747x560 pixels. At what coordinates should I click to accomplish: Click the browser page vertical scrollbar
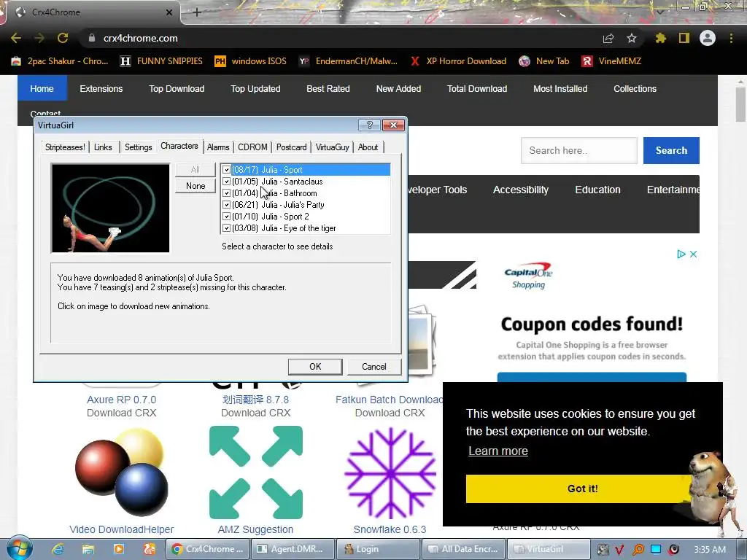pyautogui.click(x=740, y=105)
